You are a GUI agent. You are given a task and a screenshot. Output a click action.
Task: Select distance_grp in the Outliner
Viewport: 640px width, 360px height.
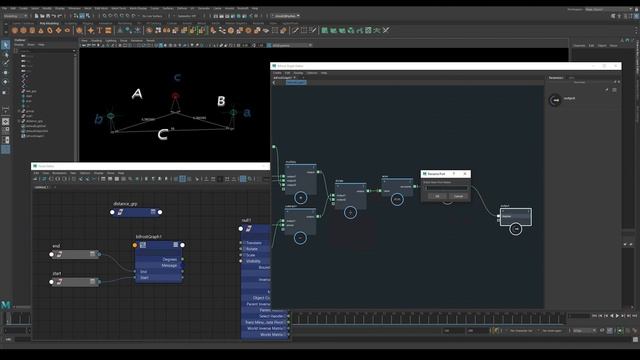(x=34, y=121)
